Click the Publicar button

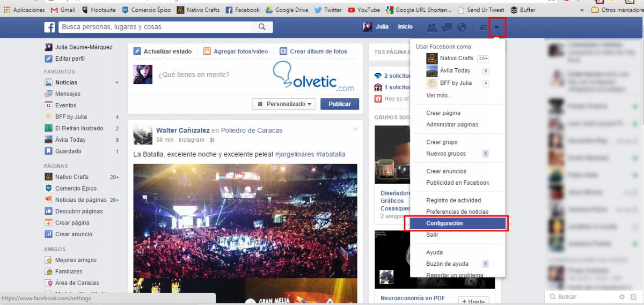[x=340, y=104]
